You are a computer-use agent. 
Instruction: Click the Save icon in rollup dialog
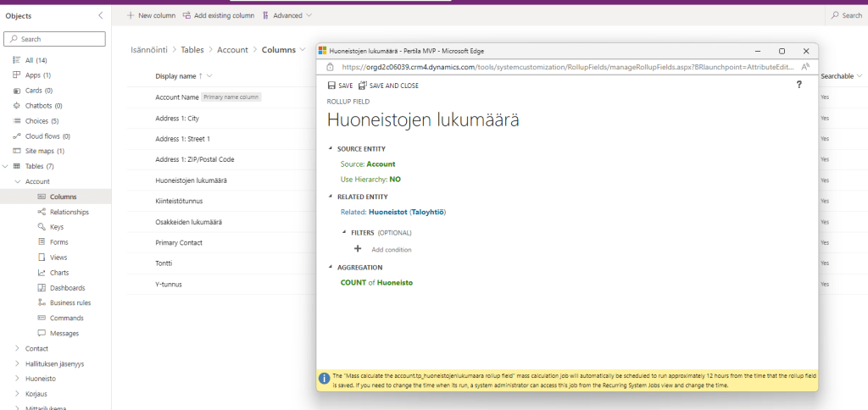pyautogui.click(x=331, y=86)
